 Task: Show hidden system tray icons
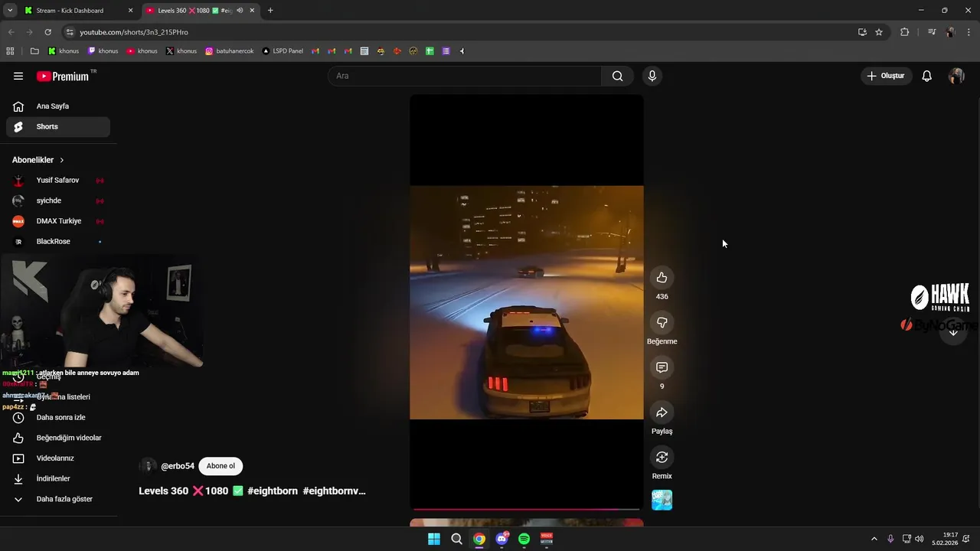click(x=874, y=539)
